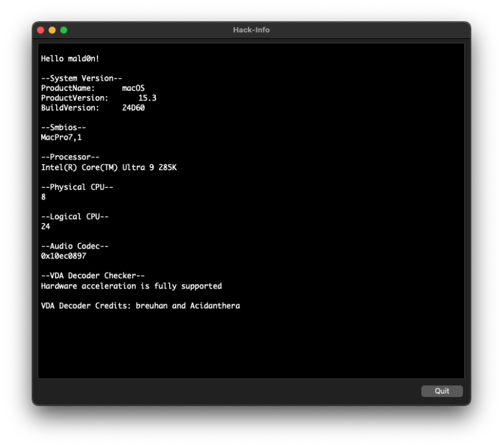
Task: Click the "--Physical CPU--" header
Action: point(77,187)
